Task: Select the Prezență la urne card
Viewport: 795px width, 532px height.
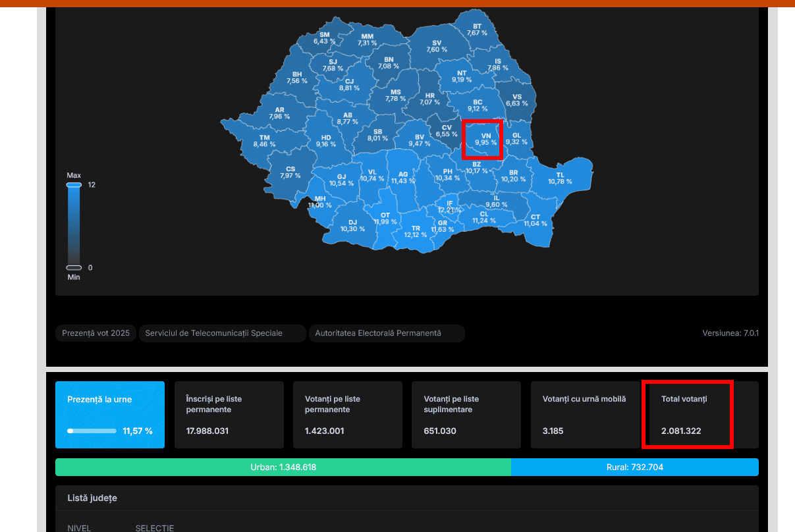Action: point(110,415)
